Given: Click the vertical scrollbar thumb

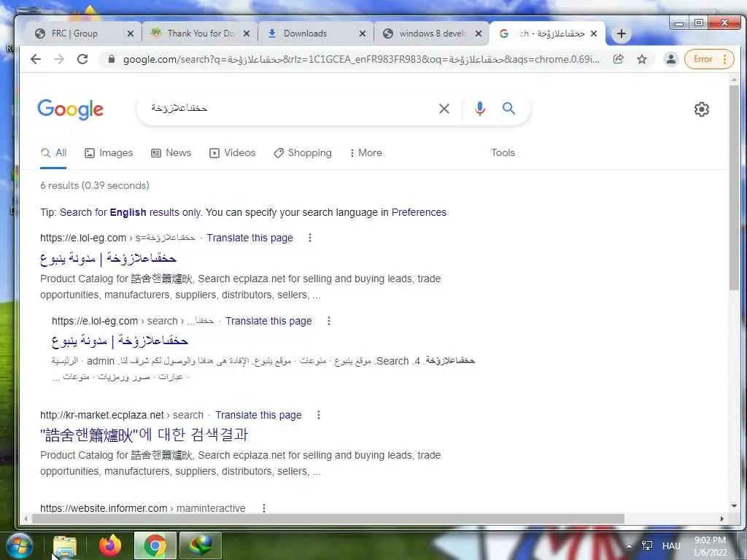Looking at the screenshot, I should pos(734,187).
